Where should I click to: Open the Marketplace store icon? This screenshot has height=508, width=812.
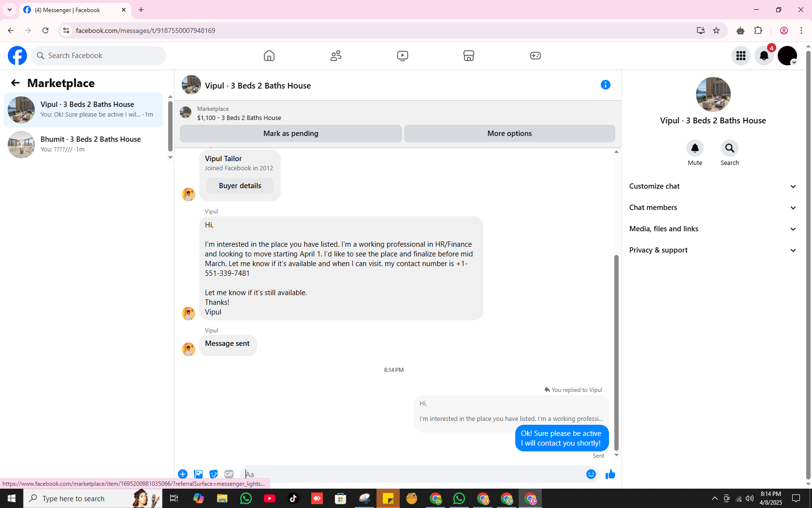click(x=469, y=56)
